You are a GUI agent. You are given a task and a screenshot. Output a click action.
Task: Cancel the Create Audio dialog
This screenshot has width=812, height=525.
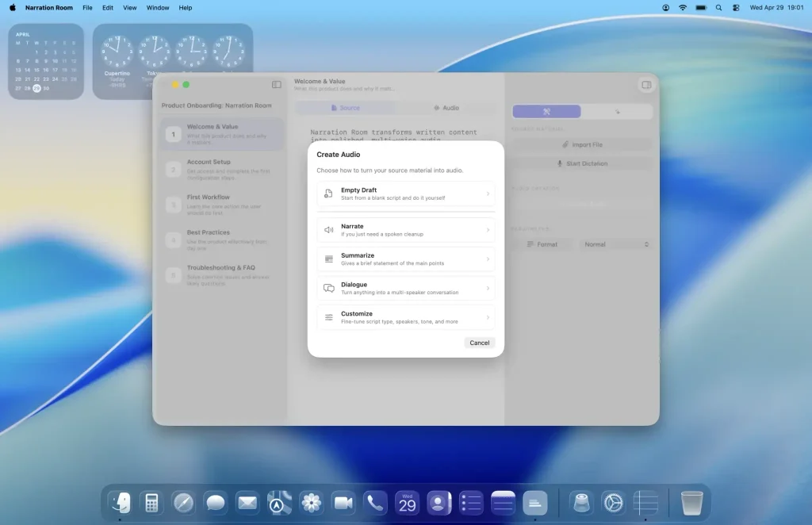tap(479, 343)
